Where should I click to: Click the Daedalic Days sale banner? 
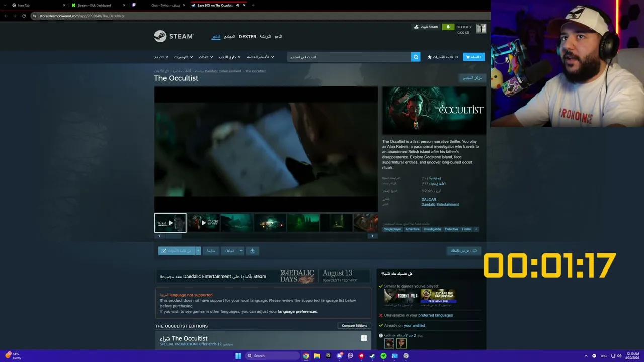pos(263,276)
